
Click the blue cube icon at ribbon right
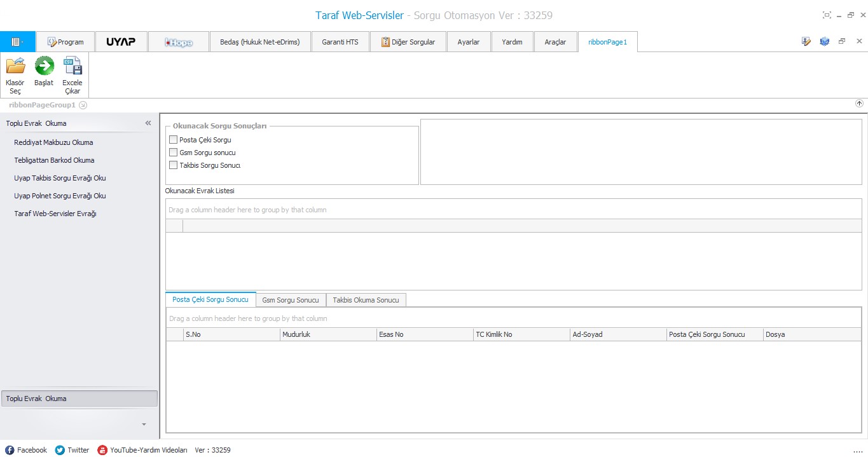pyautogui.click(x=824, y=41)
